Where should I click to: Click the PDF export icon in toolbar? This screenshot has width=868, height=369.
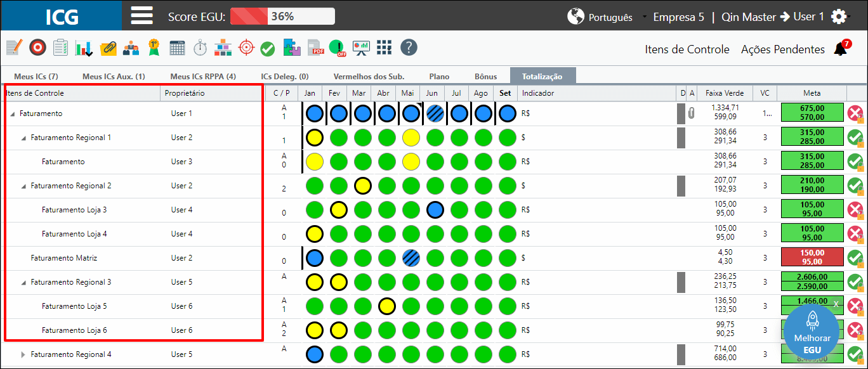(x=316, y=48)
